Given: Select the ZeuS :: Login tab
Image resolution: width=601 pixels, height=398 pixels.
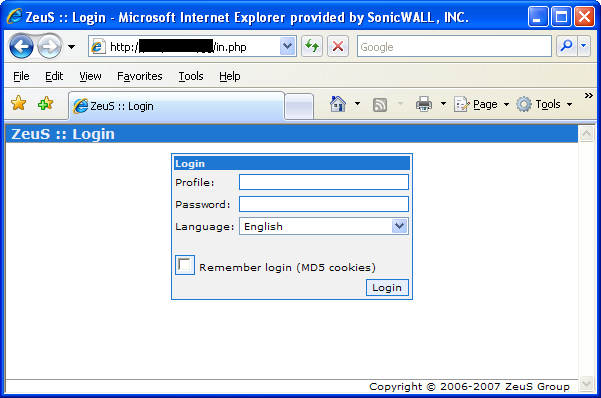Looking at the screenshot, I should 177,106.
